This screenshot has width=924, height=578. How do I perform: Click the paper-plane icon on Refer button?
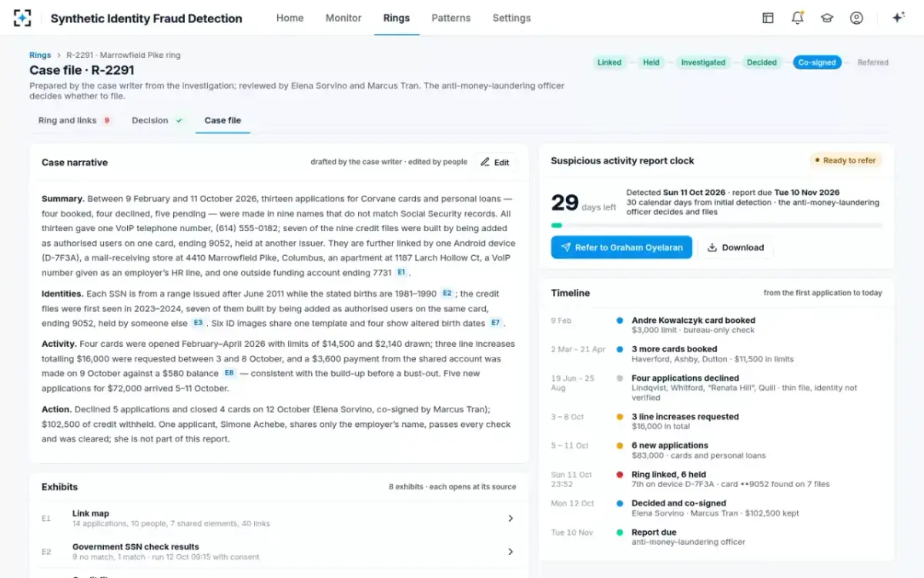click(x=566, y=247)
